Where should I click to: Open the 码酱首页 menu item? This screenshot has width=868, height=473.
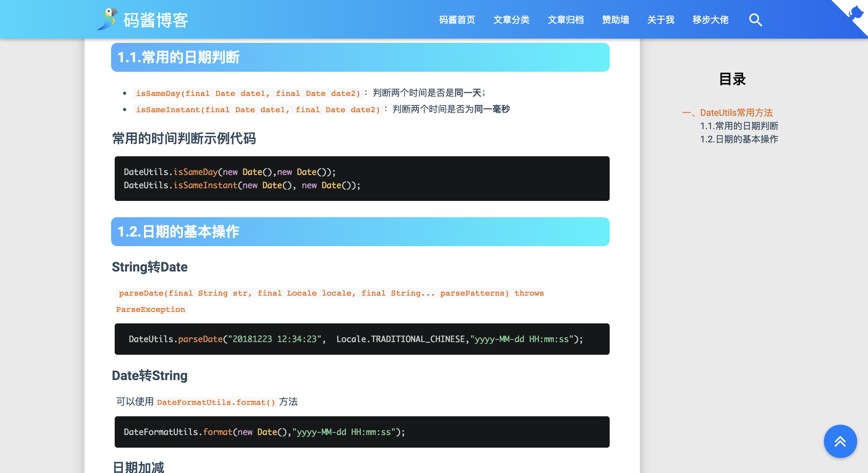coord(457,20)
